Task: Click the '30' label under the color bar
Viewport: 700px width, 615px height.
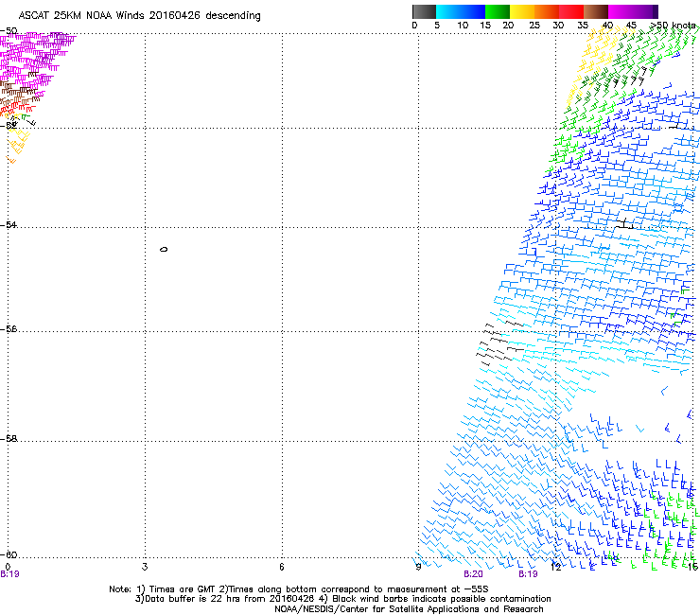Action: [558, 26]
